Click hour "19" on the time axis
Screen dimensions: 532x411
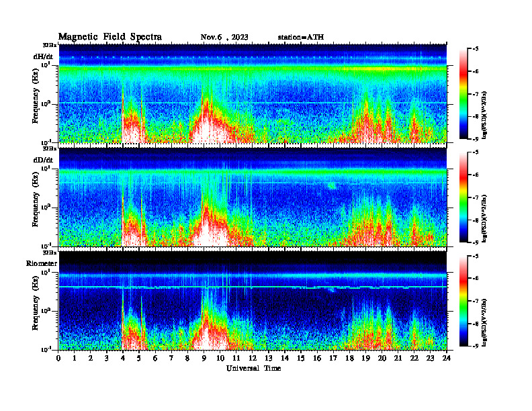point(365,359)
